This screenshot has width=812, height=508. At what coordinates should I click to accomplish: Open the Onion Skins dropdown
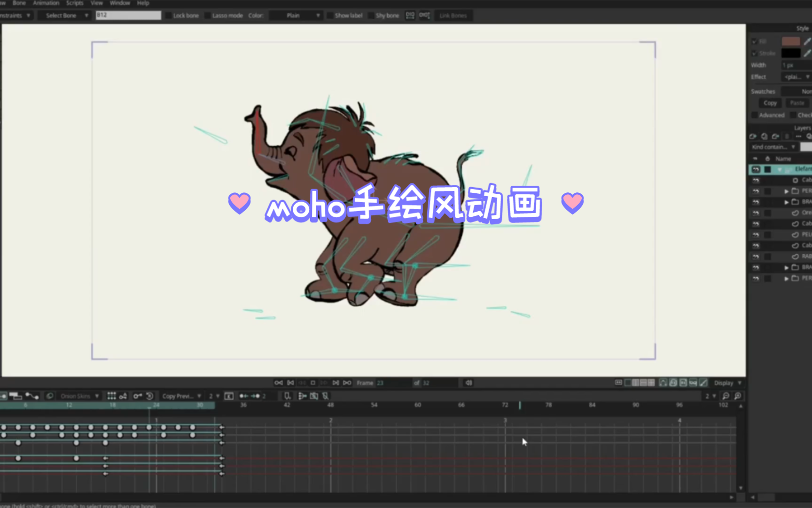[x=79, y=396]
